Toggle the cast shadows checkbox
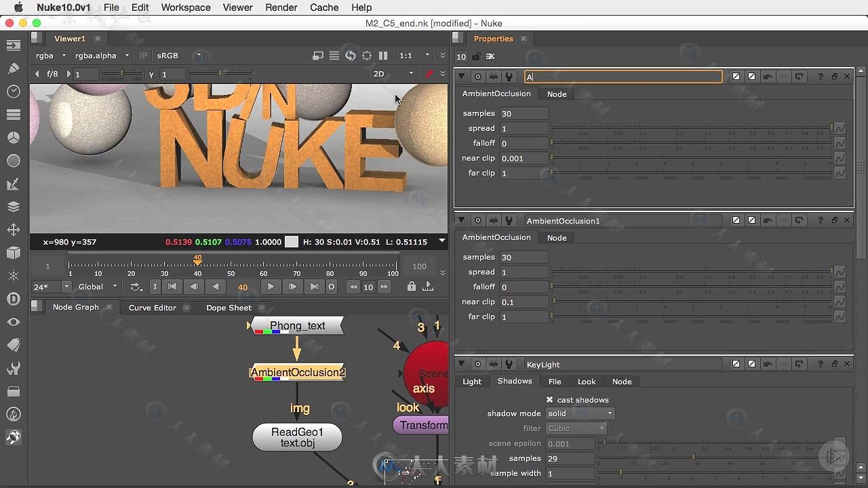The height and width of the screenshot is (488, 868). click(549, 400)
